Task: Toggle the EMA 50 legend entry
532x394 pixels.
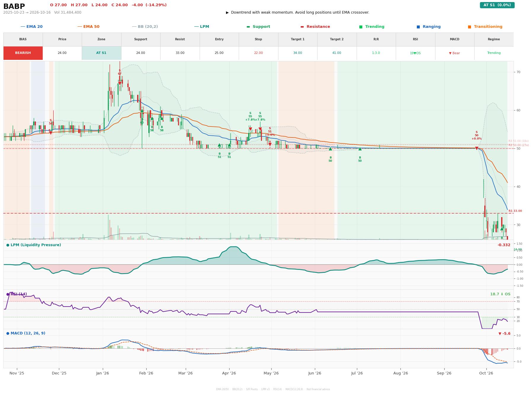Action: [x=89, y=27]
